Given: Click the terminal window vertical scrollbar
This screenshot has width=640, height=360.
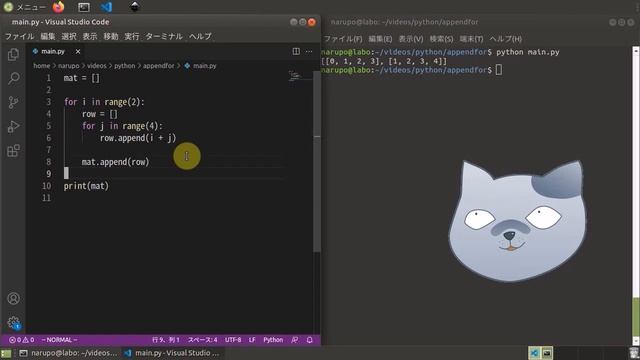Looking at the screenshot, I should [x=636, y=196].
